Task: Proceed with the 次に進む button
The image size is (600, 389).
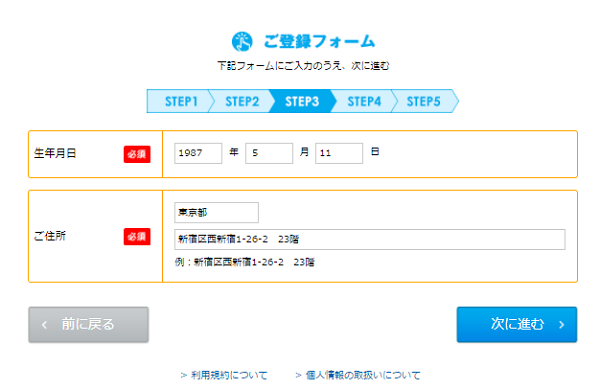Action: coord(517,325)
